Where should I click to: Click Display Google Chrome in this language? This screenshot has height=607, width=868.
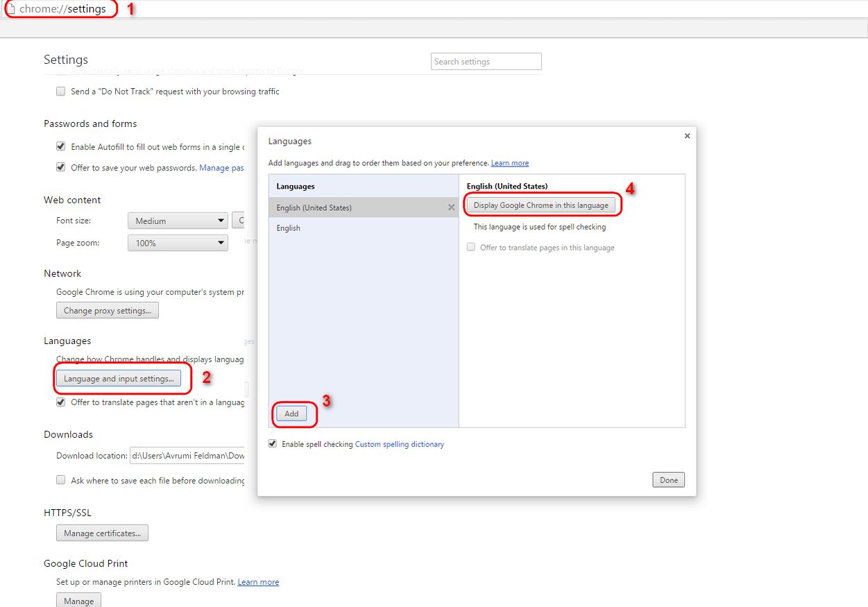pos(541,205)
